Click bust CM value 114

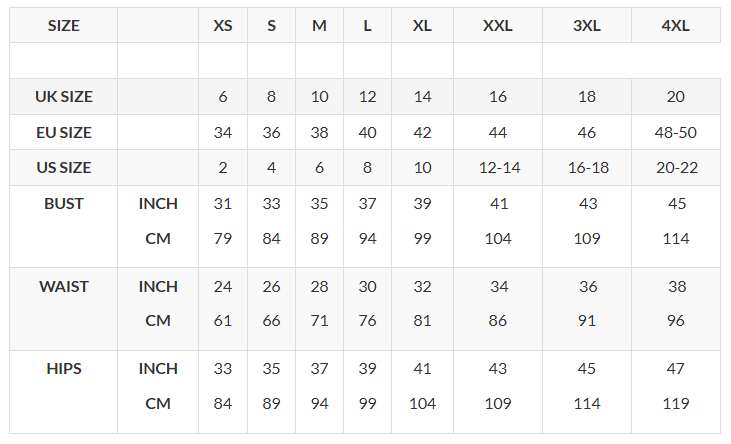click(x=676, y=239)
